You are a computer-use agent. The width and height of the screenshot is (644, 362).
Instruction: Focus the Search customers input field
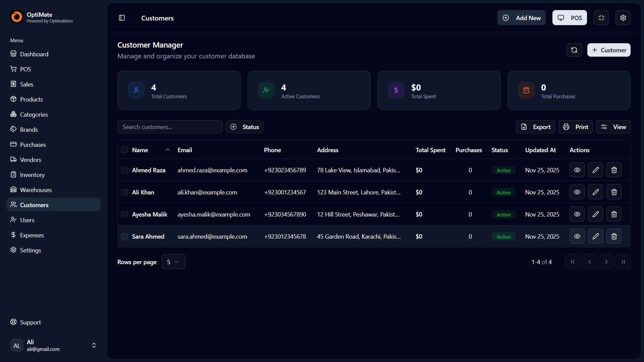point(170,127)
